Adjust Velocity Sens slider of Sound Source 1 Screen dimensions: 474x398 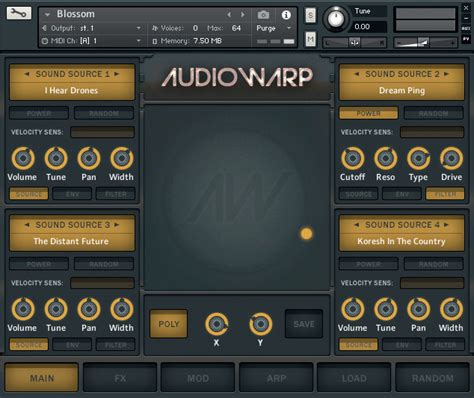(102, 132)
